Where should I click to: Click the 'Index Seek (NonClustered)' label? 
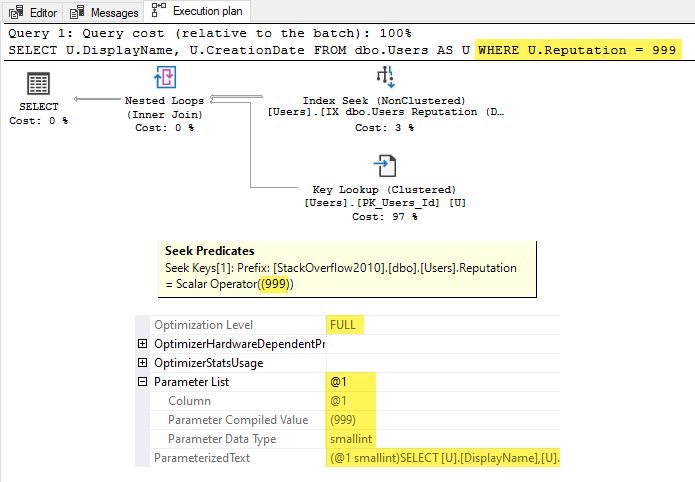[384, 101]
